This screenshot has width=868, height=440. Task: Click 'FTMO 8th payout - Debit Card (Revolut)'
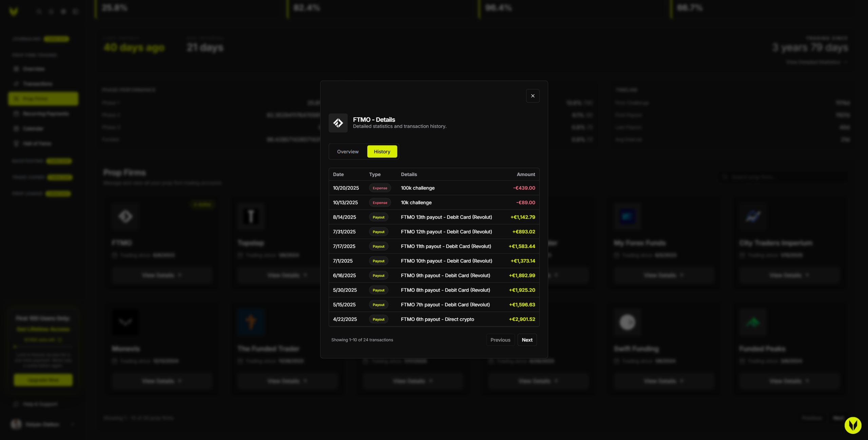tap(445, 290)
